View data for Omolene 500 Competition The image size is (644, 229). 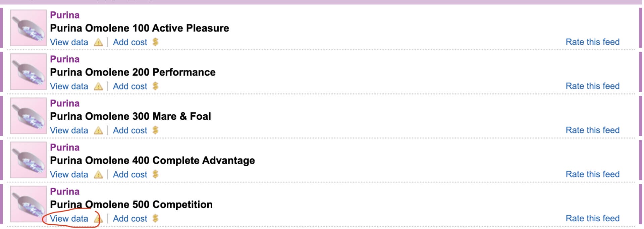pyautogui.click(x=69, y=219)
